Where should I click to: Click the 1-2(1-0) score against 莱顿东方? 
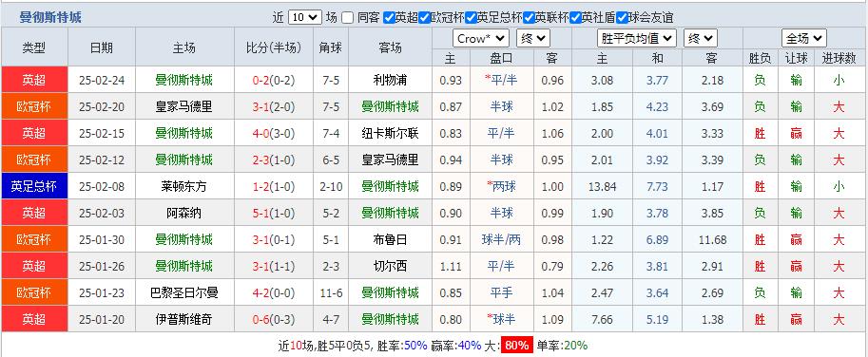pyautogui.click(x=274, y=186)
